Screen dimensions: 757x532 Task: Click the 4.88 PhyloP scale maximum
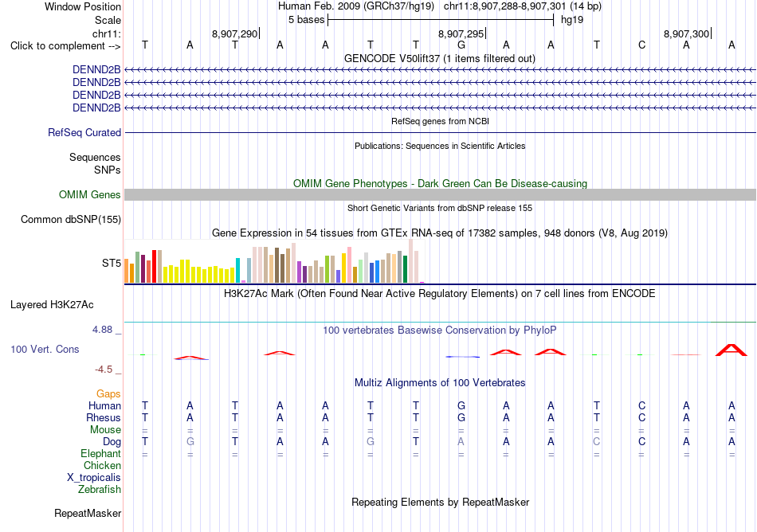click(x=102, y=330)
